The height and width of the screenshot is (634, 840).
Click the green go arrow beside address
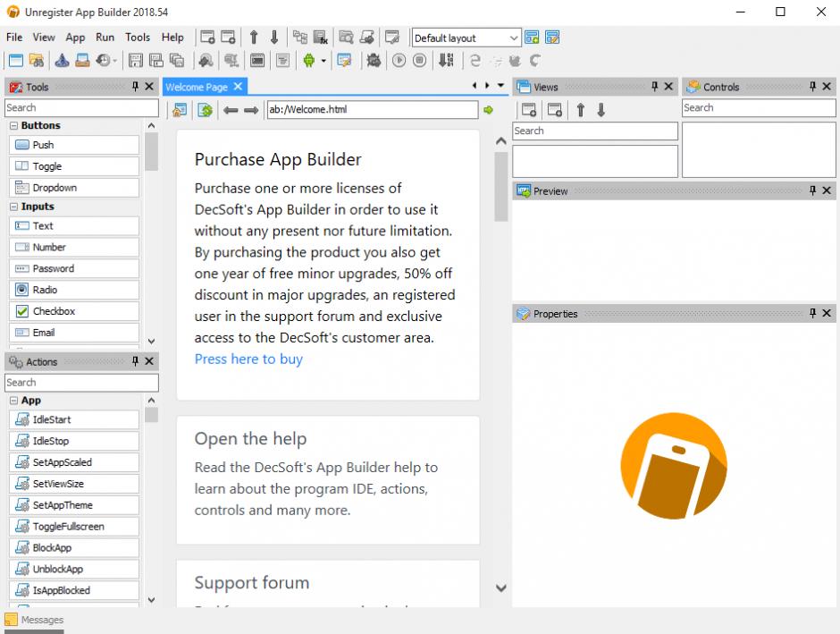pyautogui.click(x=488, y=110)
